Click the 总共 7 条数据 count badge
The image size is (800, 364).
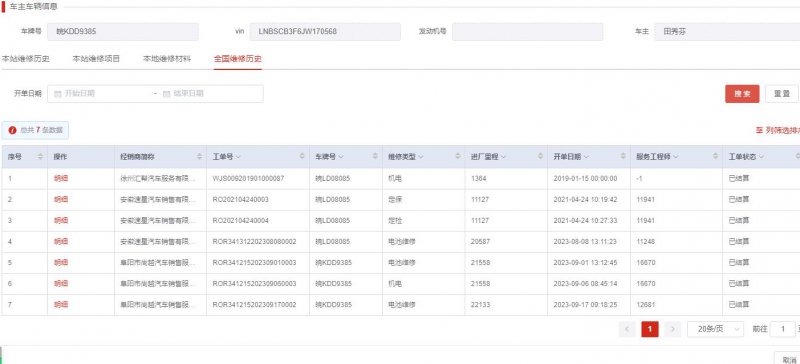(x=35, y=130)
